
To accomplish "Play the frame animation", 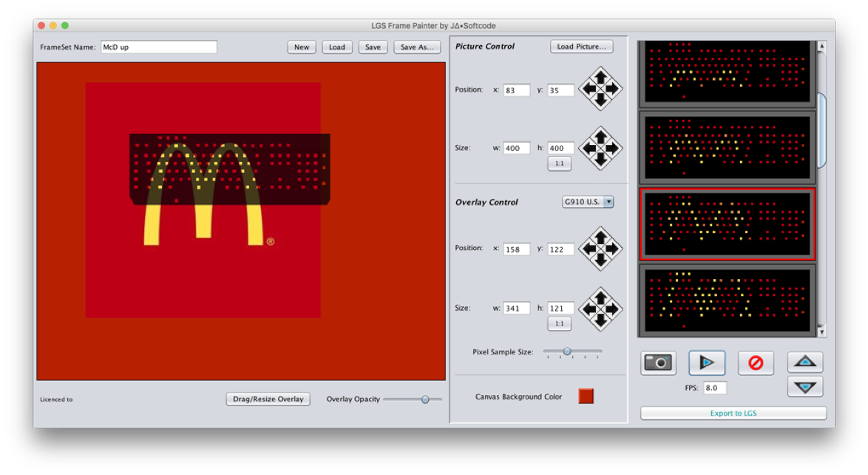I will (707, 363).
